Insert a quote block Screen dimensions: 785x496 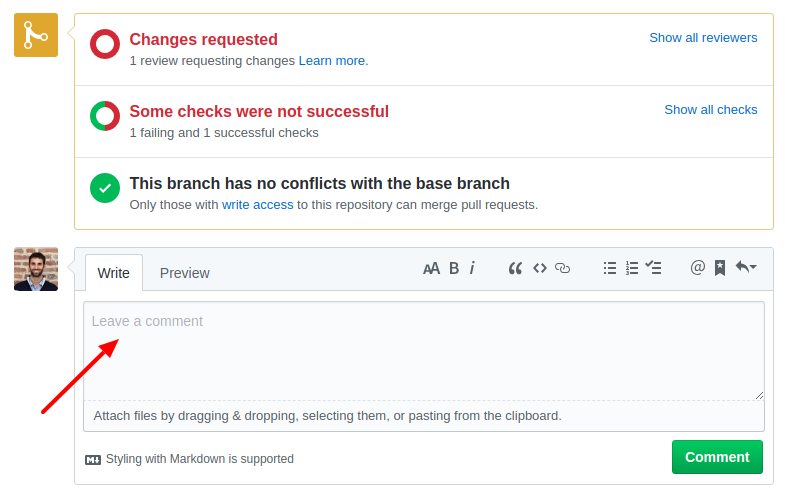(515, 269)
